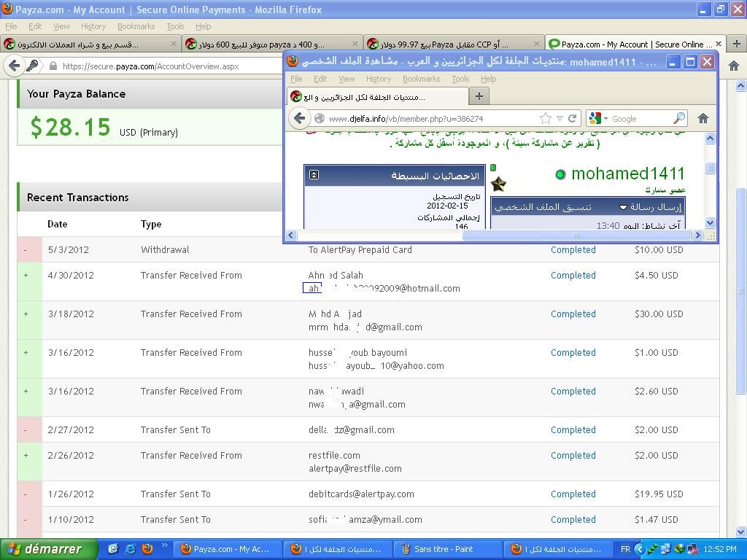Image resolution: width=747 pixels, height=560 pixels.
Task: Open Bookmarks menu in Payza Firefox window
Action: (x=136, y=26)
